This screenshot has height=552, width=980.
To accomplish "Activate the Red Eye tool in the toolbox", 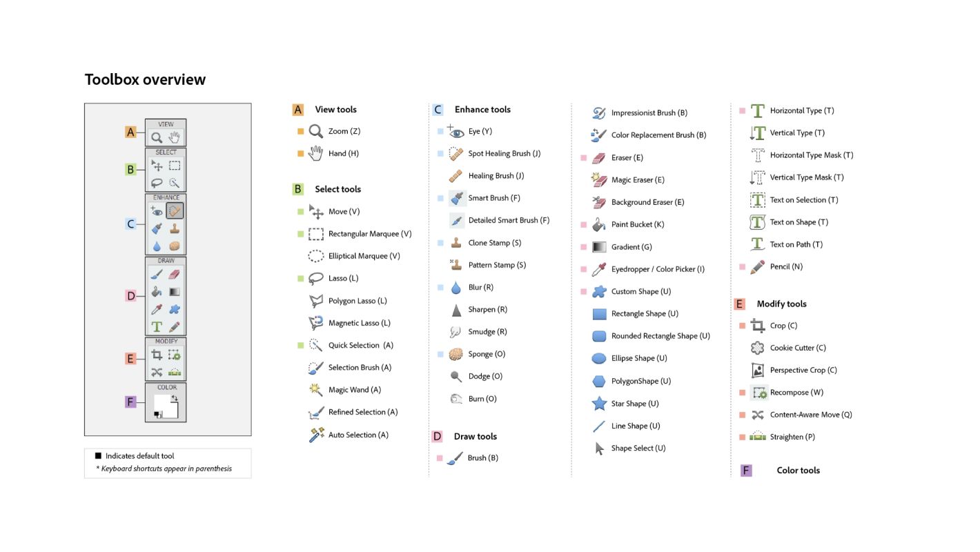I will point(157,211).
